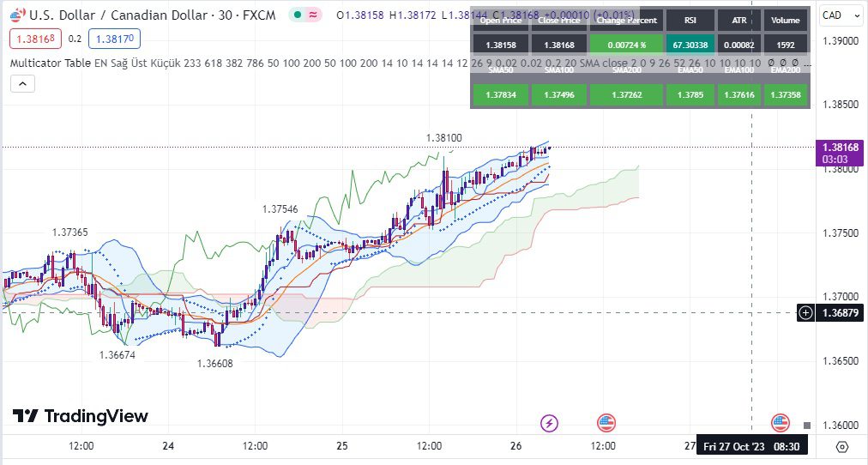Click the Fri 27 Oct '23 08:30 date label
This screenshot has height=465, width=868.
point(751,446)
